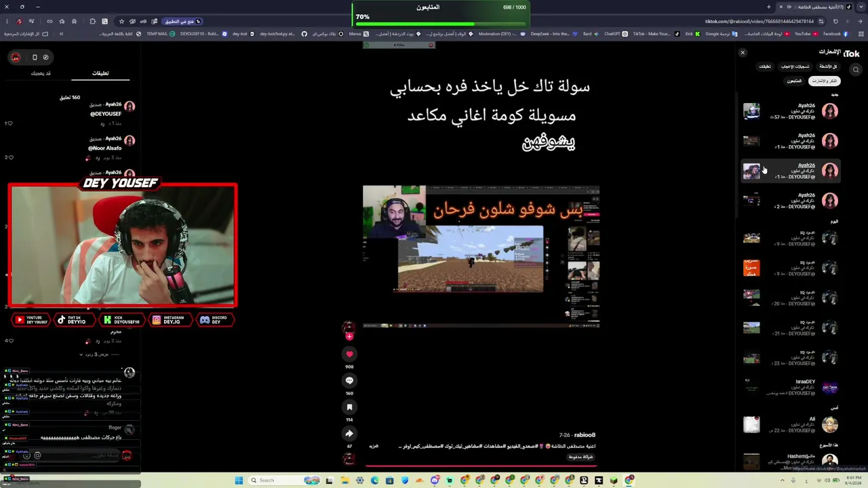868x488 pixels.
Task: Like the top Ayah26 comment heart
Action: pos(9,123)
